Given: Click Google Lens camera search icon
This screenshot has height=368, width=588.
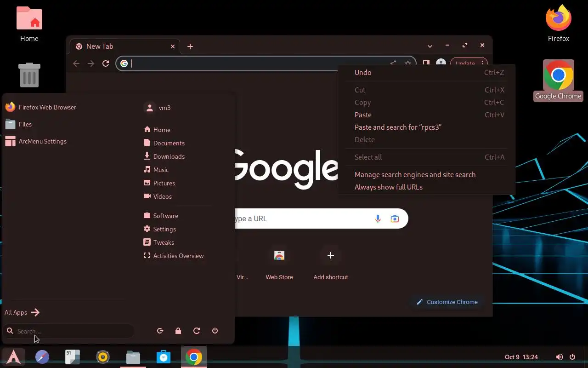Looking at the screenshot, I should tap(395, 218).
